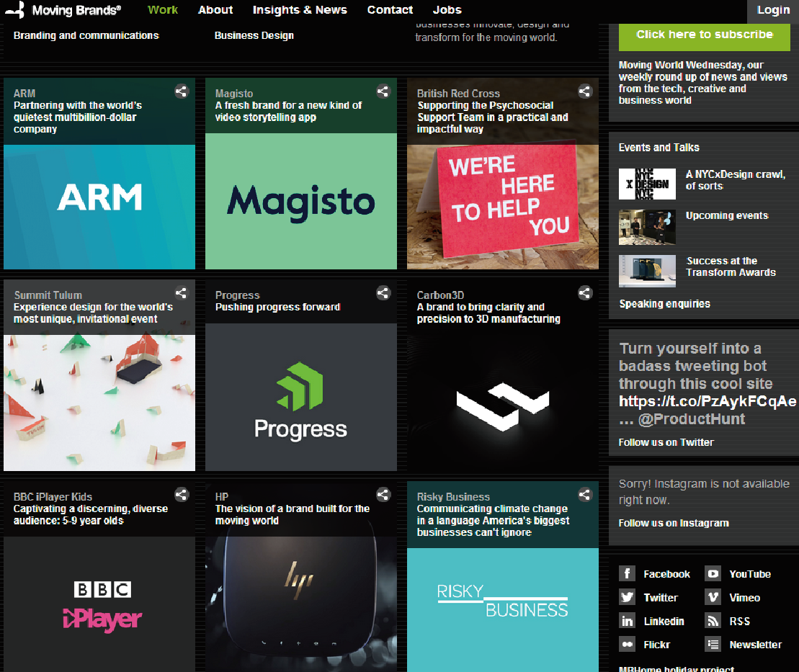The width and height of the screenshot is (799, 672).
Task: Open the Jobs page
Action: 447,9
